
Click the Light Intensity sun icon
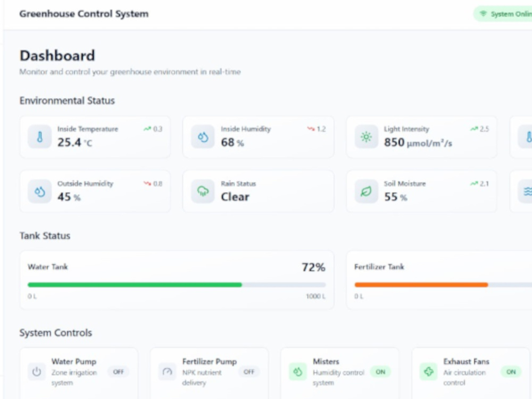click(366, 137)
